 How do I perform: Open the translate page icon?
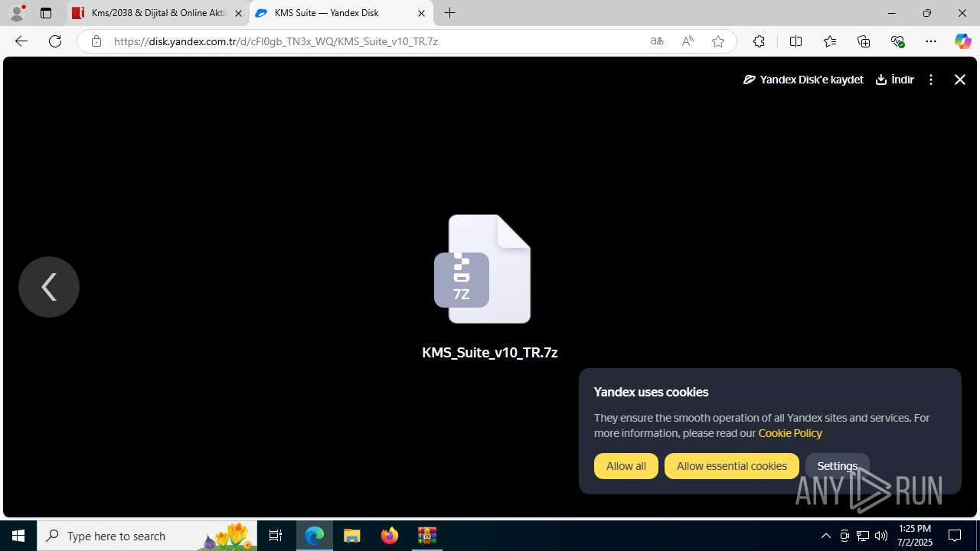(657, 41)
